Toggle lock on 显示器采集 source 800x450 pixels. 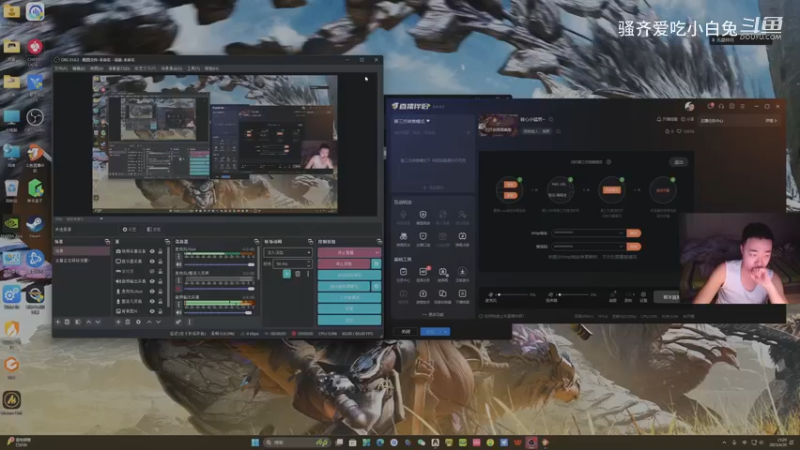click(160, 261)
